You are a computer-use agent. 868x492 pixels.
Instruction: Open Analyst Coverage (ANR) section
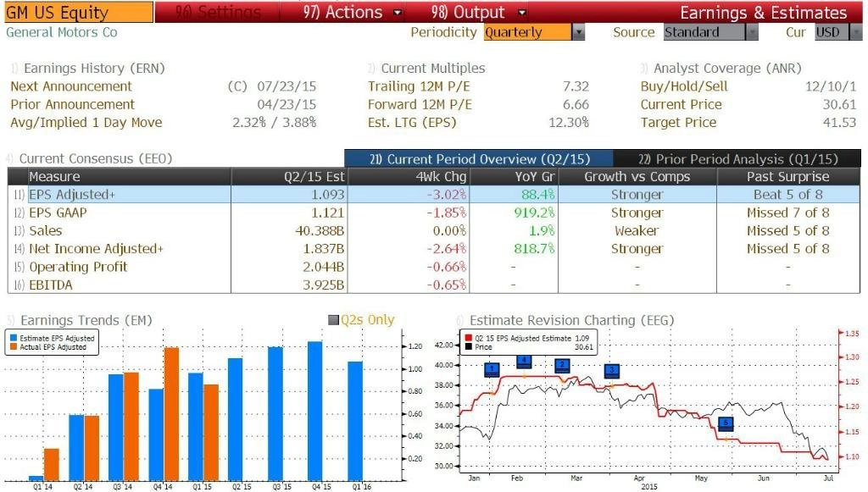[x=721, y=69]
